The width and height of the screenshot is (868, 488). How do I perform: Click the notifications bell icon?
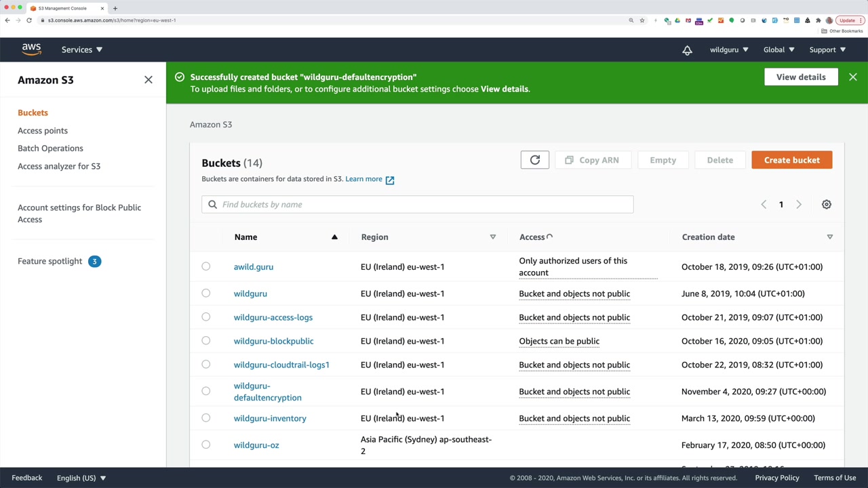click(687, 50)
